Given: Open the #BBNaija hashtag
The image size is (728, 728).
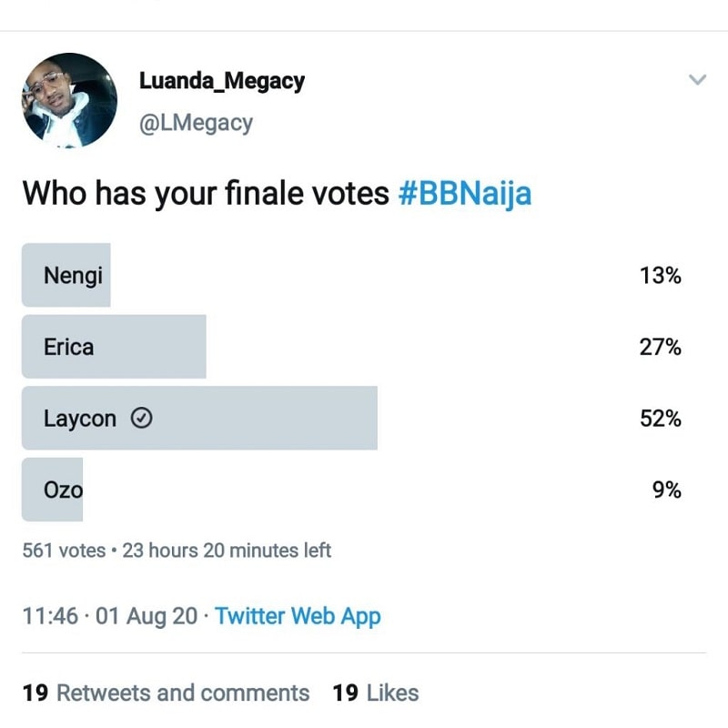Looking at the screenshot, I should tap(465, 194).
